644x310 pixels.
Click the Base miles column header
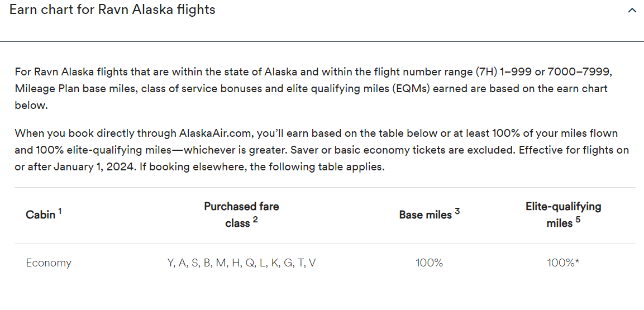[x=425, y=215]
